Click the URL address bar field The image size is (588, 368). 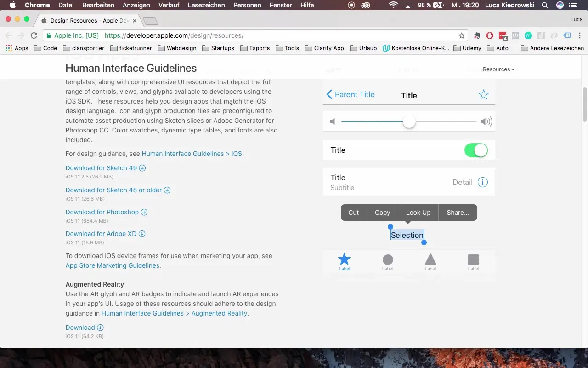[x=255, y=35]
